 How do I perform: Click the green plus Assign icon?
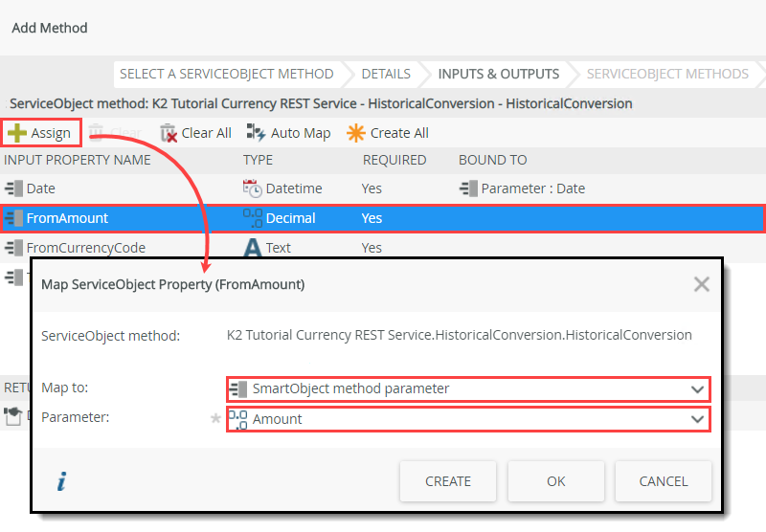(17, 133)
